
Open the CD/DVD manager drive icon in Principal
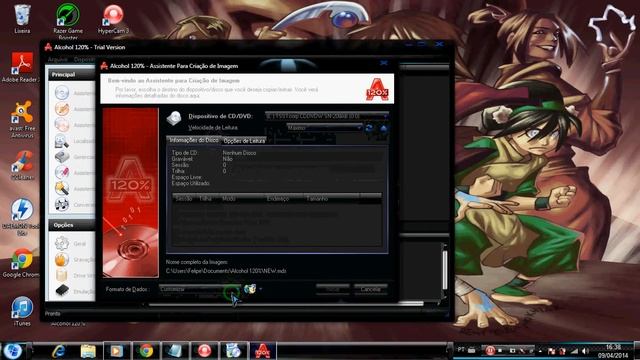click(x=62, y=157)
